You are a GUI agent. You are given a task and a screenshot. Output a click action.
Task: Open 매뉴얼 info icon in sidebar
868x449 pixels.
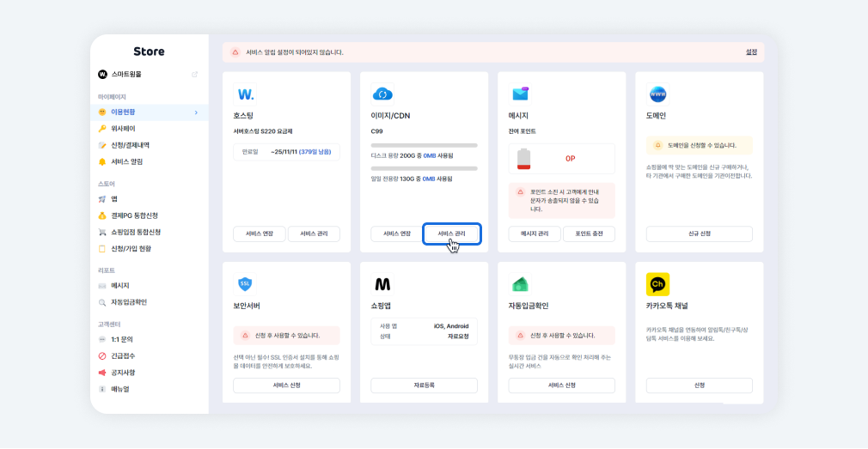(x=102, y=389)
